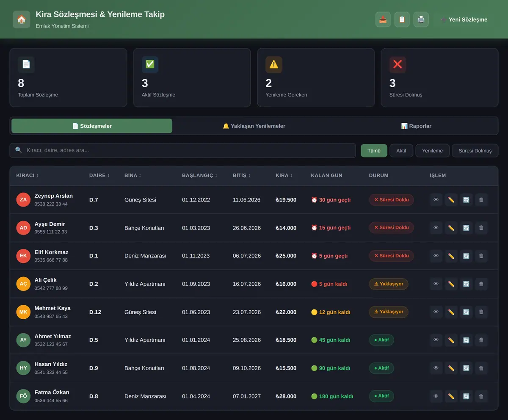508x420 pixels.
Task: View Ali Çelik's contract via eye icon
Action: (x=436, y=284)
